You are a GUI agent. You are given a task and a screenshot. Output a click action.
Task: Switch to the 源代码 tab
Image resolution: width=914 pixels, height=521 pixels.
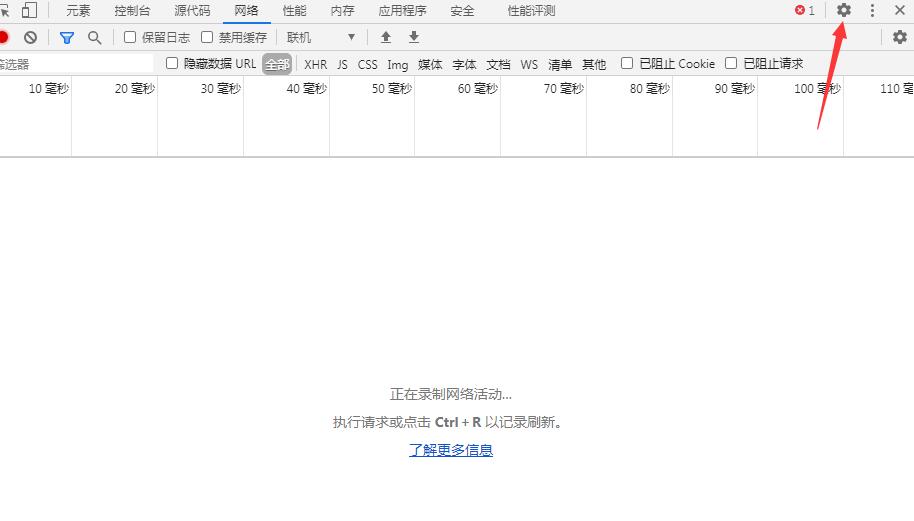(x=192, y=11)
